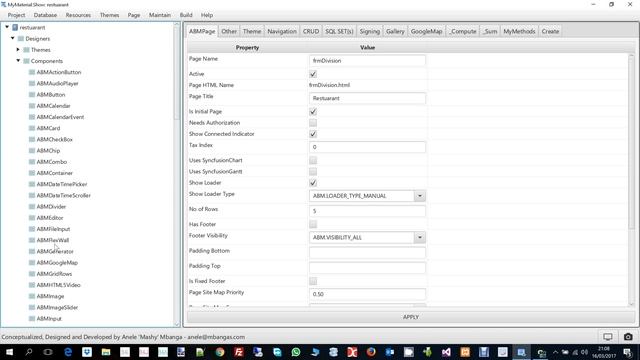Switch to the MyMethods tab
The width and height of the screenshot is (640, 360).
click(519, 31)
